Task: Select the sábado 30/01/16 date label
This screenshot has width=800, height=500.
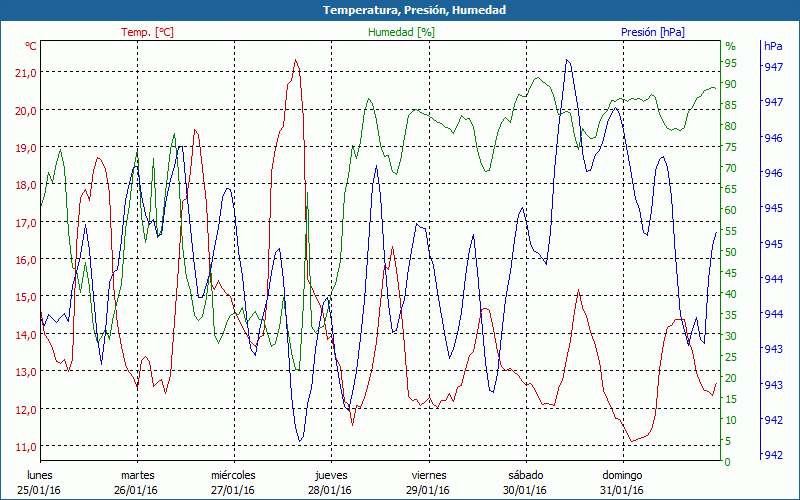Action: (525, 482)
